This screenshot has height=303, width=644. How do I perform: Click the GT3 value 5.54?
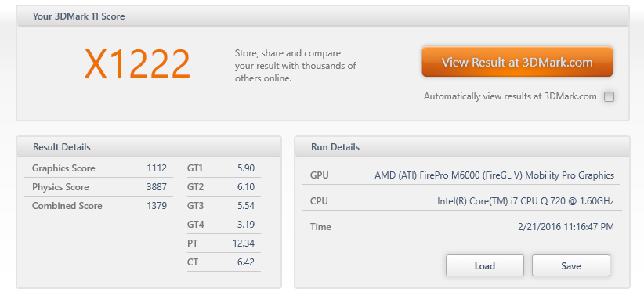point(245,206)
